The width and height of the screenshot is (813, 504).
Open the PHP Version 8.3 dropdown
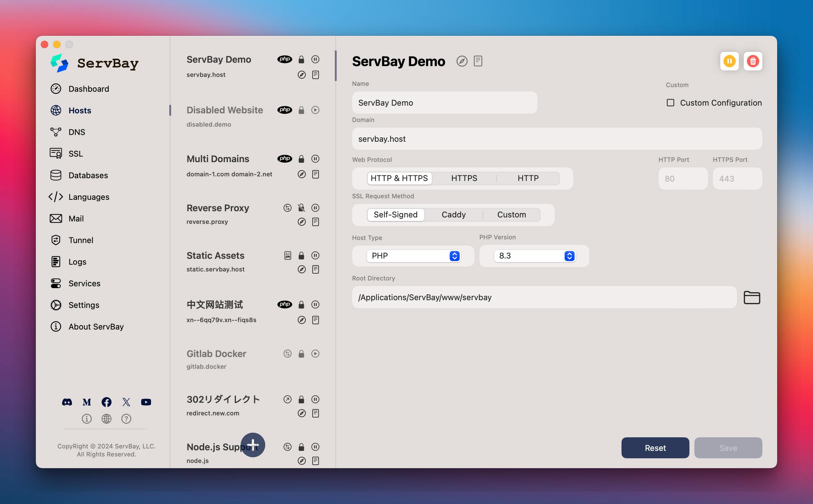pos(534,256)
